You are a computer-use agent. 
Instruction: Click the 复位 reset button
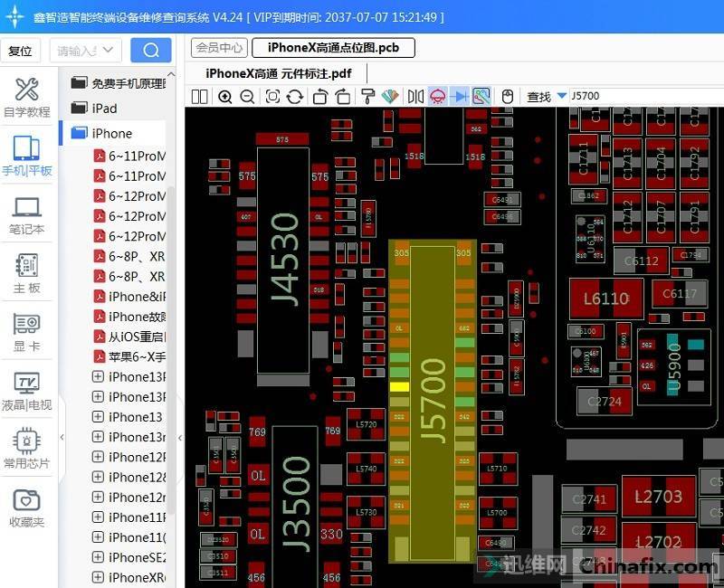coord(20,51)
